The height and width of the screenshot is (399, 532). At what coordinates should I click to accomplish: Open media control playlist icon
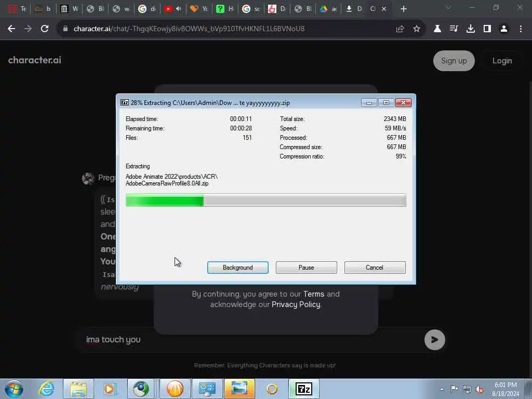pos(454,29)
